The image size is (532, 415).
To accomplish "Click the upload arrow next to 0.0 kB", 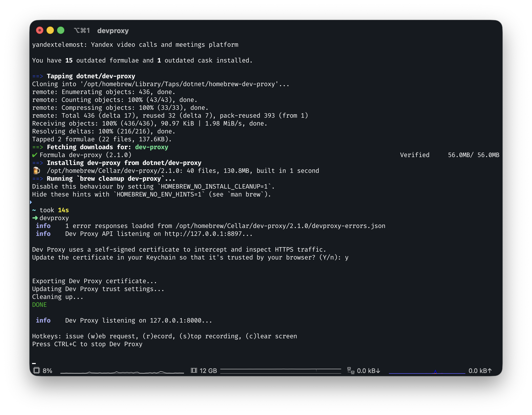I will coord(489,371).
